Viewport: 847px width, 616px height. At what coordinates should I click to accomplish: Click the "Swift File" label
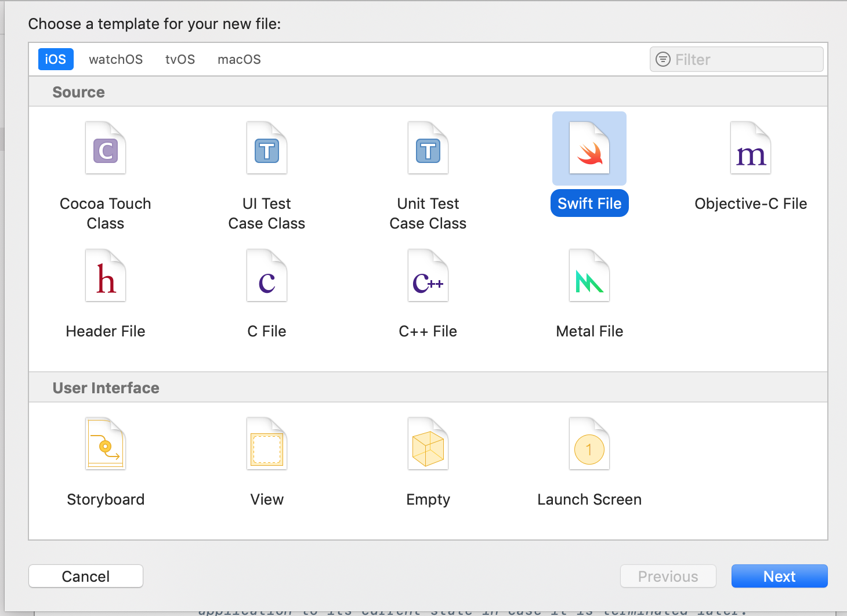(x=589, y=204)
